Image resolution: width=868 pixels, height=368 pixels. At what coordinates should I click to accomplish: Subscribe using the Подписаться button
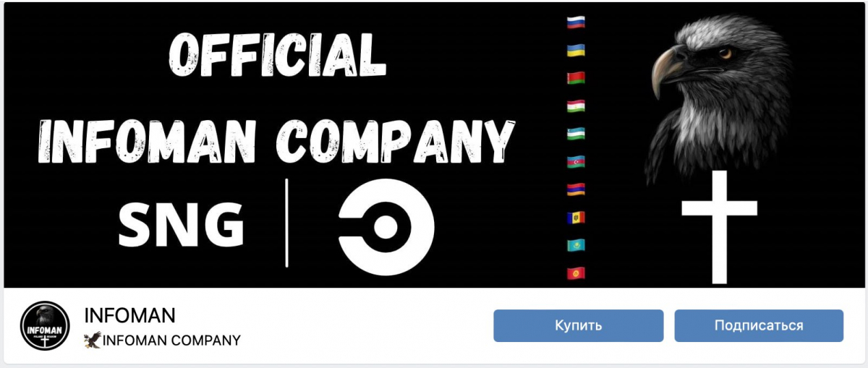(759, 325)
